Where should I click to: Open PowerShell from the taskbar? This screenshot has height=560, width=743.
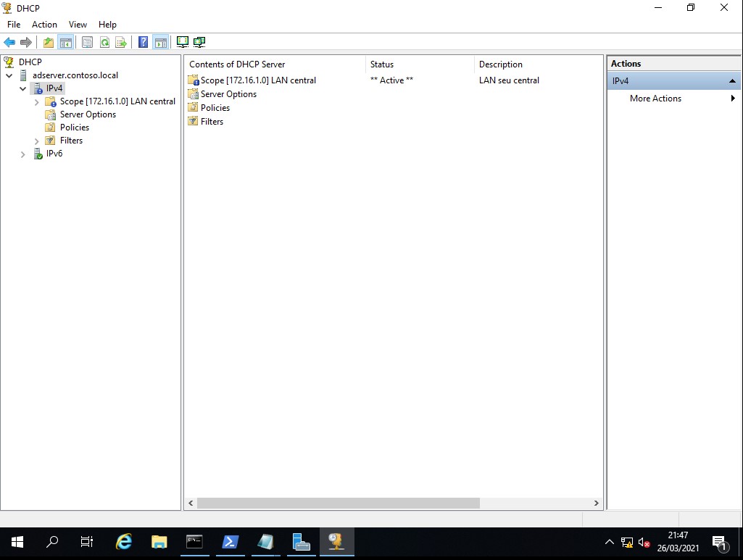(231, 542)
